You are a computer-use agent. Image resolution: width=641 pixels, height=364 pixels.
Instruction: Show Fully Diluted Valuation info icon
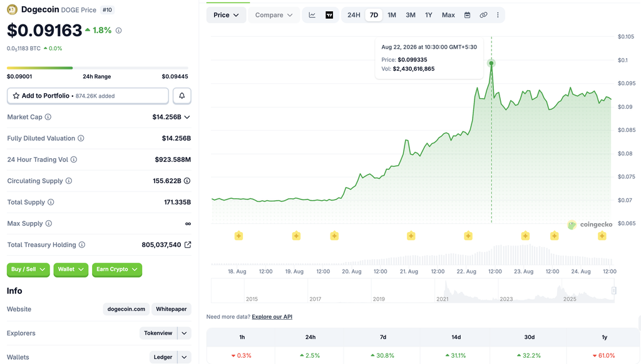[x=81, y=138]
